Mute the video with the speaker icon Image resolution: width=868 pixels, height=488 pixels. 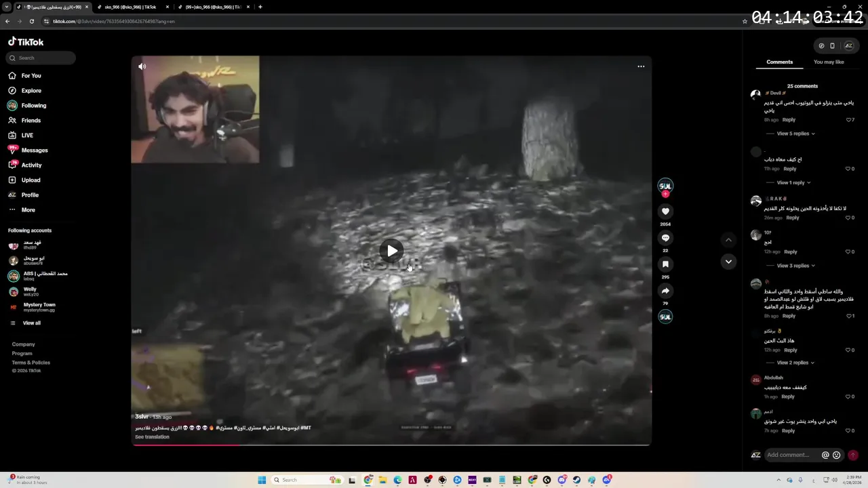tap(142, 66)
